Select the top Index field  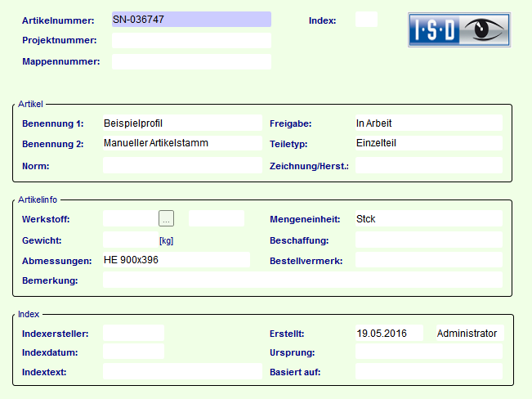[x=366, y=20]
